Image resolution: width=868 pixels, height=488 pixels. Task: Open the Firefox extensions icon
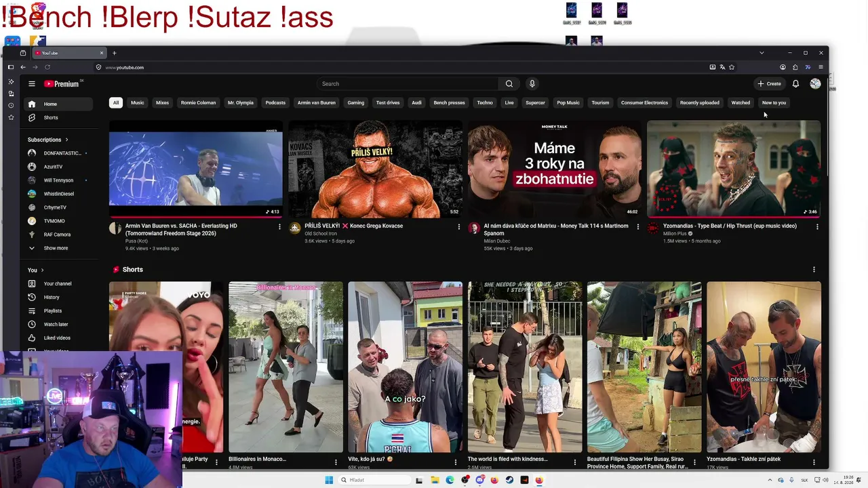click(795, 67)
